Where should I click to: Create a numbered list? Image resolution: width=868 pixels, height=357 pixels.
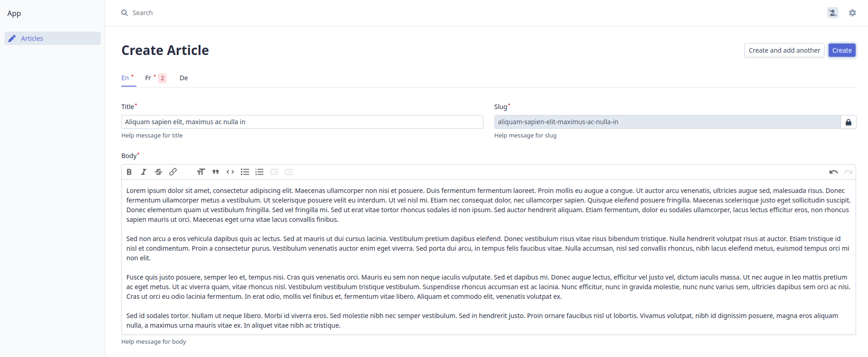coord(260,172)
